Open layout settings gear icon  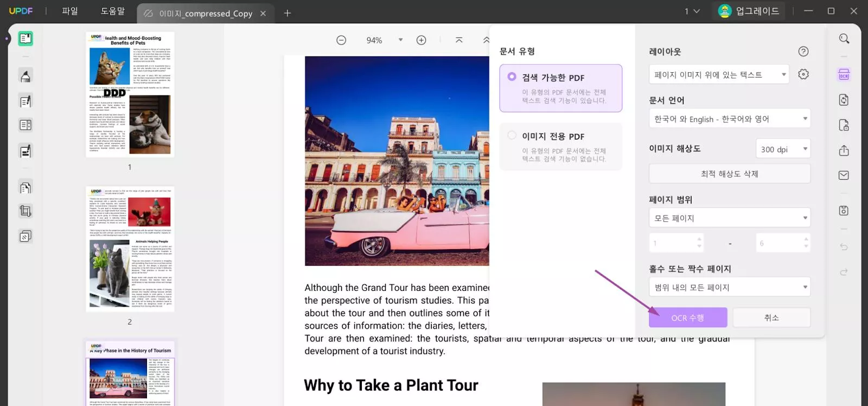(x=803, y=74)
